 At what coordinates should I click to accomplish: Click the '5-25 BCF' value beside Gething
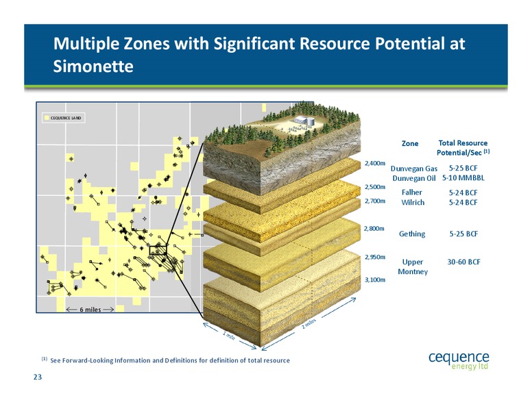click(463, 234)
